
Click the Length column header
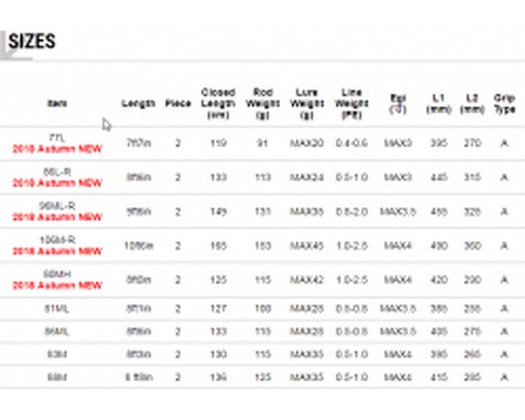coord(139,104)
